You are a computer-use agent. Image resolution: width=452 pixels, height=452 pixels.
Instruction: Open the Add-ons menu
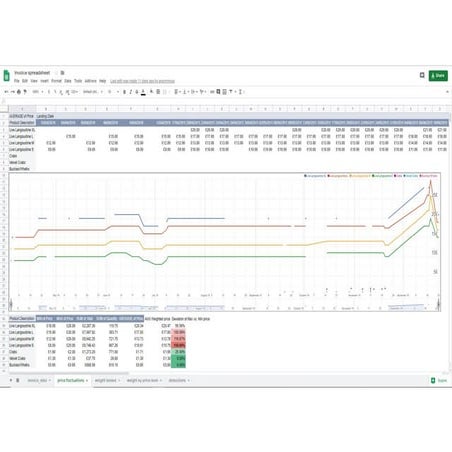[90, 81]
